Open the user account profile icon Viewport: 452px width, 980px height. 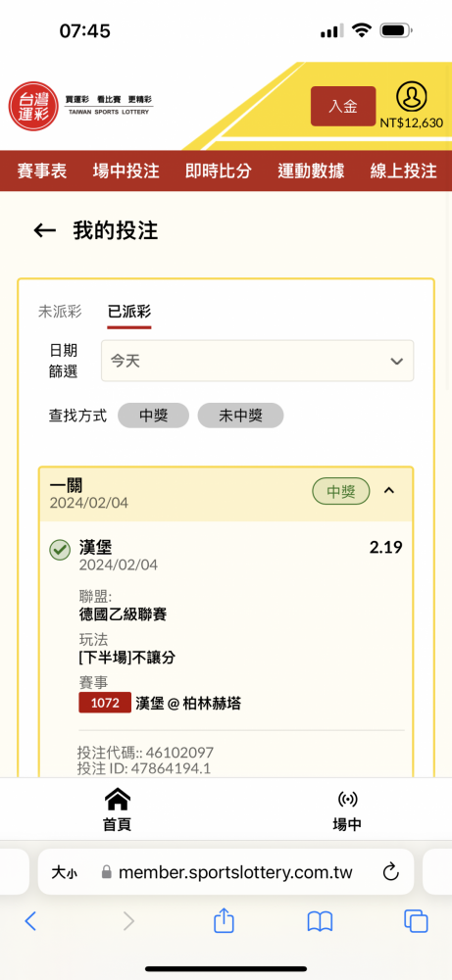point(412,97)
